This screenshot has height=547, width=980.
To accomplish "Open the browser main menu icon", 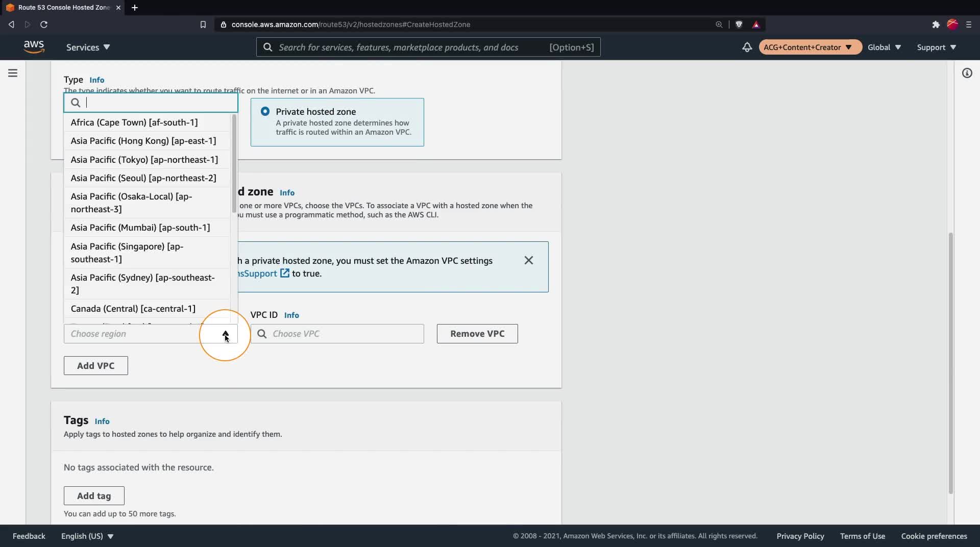I will [968, 24].
